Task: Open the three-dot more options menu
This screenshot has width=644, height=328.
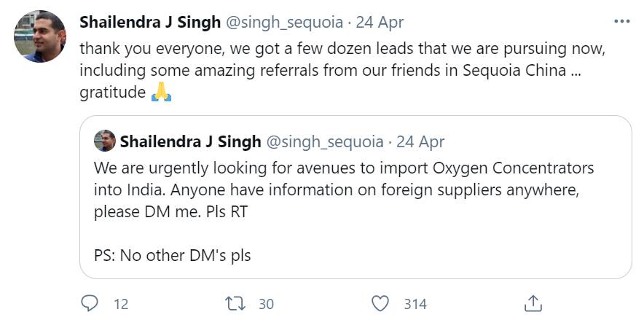Action: coord(621,22)
